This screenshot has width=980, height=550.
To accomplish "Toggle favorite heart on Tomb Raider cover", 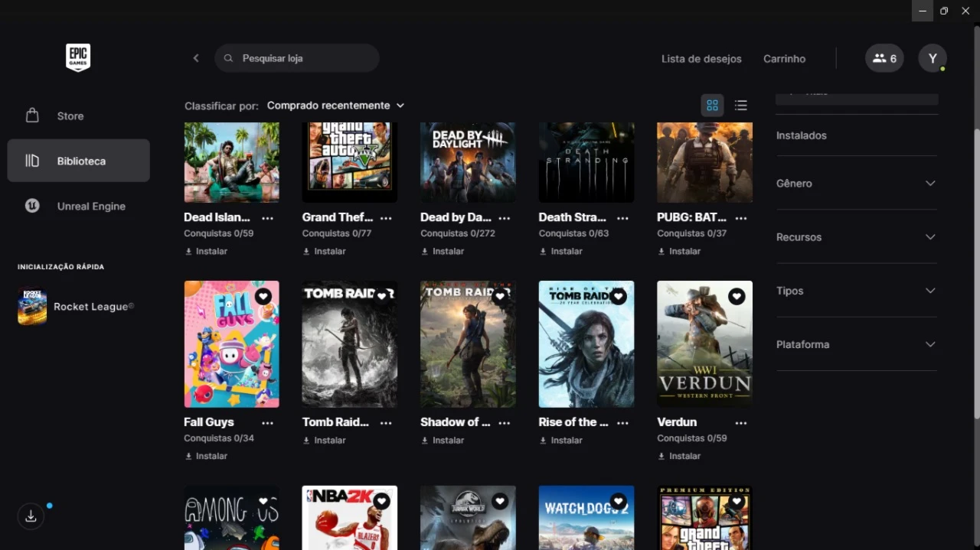I will pos(381,296).
